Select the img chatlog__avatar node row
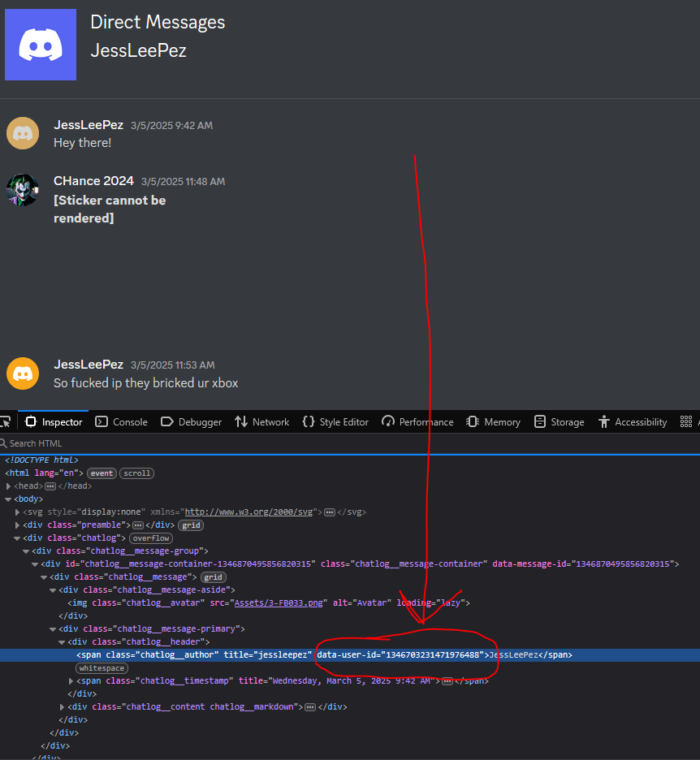This screenshot has height=760, width=700. pos(350,603)
